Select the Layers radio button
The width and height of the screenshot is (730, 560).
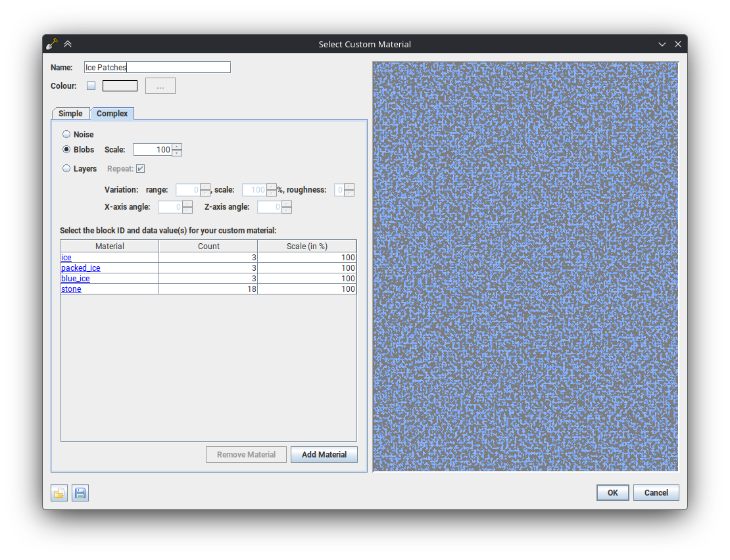(66, 169)
